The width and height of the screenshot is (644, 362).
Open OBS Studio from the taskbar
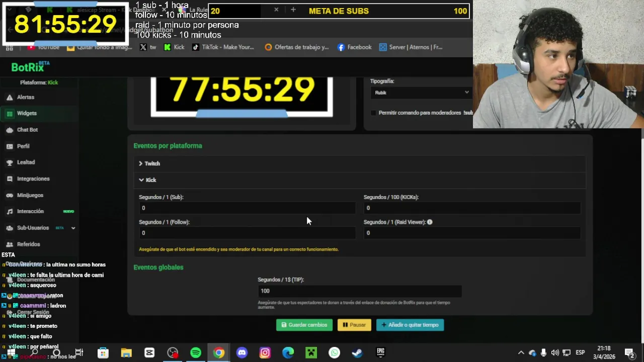(173, 353)
